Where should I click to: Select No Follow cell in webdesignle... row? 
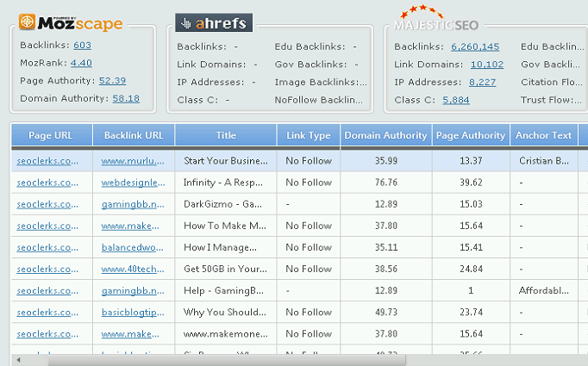point(309,183)
